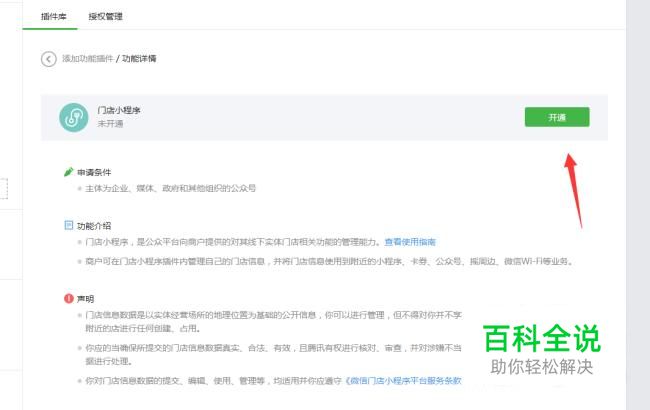
Task: Click the 门店小程序 title text
Action: tap(119, 110)
